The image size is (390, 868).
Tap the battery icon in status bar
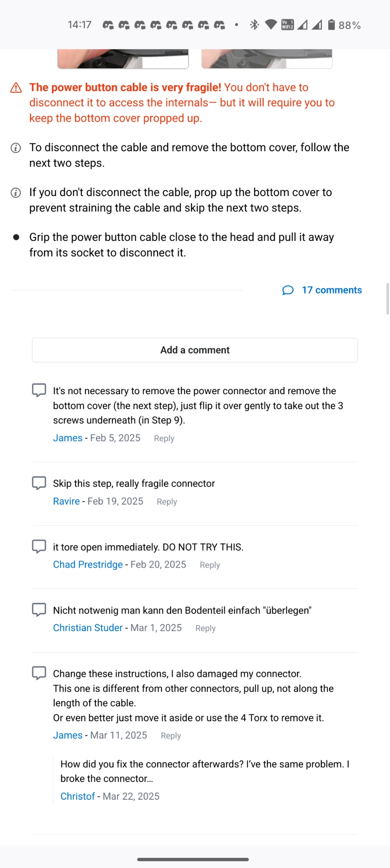[332, 25]
